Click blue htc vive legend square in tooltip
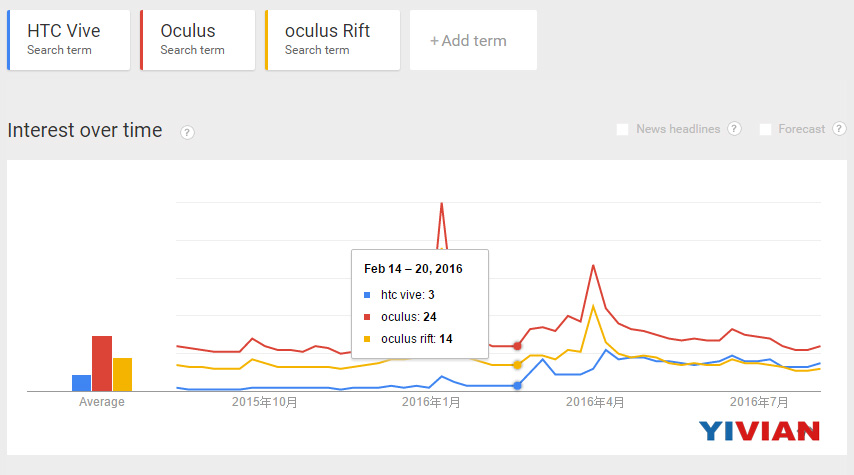Viewport: 854px width, 475px height. 367,295
